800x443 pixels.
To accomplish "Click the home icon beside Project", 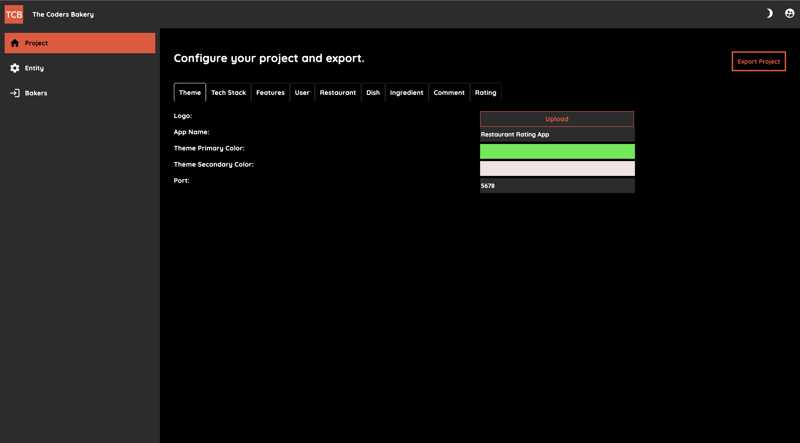I will tap(15, 43).
